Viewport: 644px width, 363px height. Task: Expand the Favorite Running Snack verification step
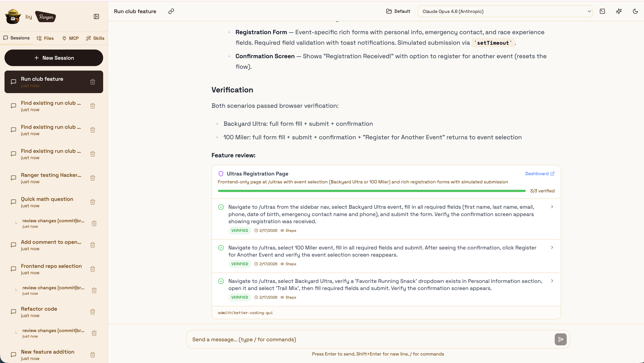[552, 281]
